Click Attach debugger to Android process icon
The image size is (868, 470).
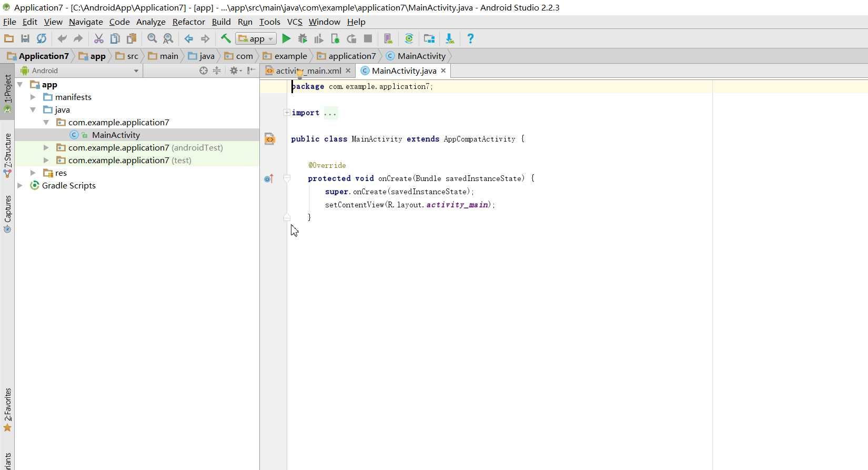point(335,38)
